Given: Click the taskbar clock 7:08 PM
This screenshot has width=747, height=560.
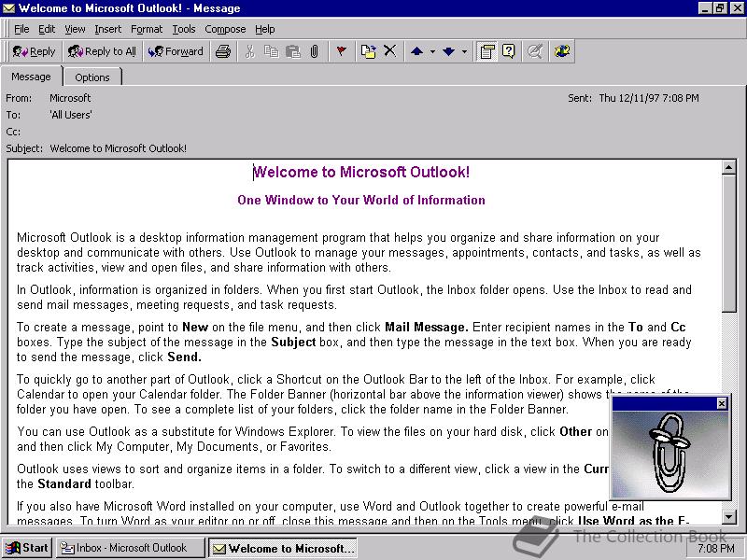Looking at the screenshot, I should click(716, 549).
